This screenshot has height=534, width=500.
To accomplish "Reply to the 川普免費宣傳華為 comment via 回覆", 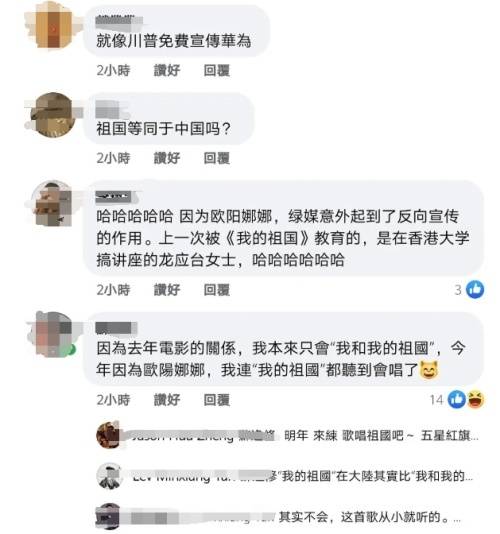I will click(217, 70).
